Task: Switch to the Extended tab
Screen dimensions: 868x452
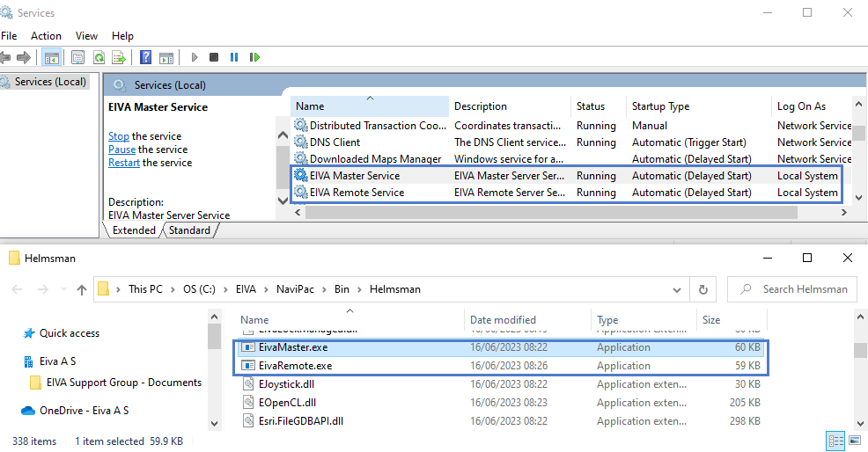Action: pos(134,230)
